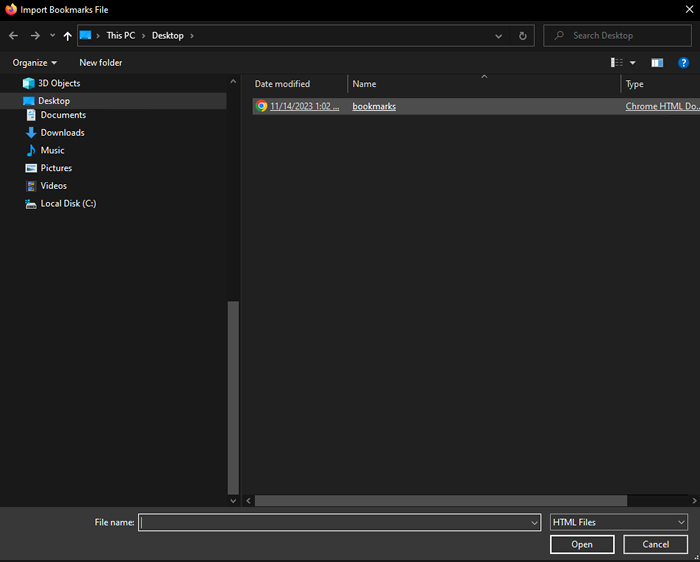
Task: Open the Music folder in sidebar
Action: tap(52, 150)
